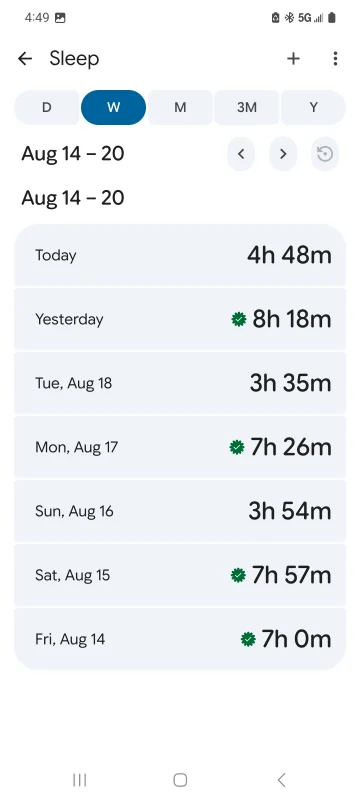360x800 pixels.
Task: Switch to the M month view
Action: [x=180, y=107]
